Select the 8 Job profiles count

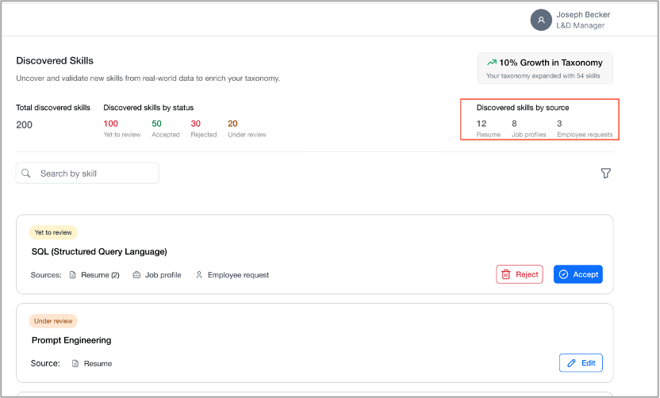tap(514, 124)
